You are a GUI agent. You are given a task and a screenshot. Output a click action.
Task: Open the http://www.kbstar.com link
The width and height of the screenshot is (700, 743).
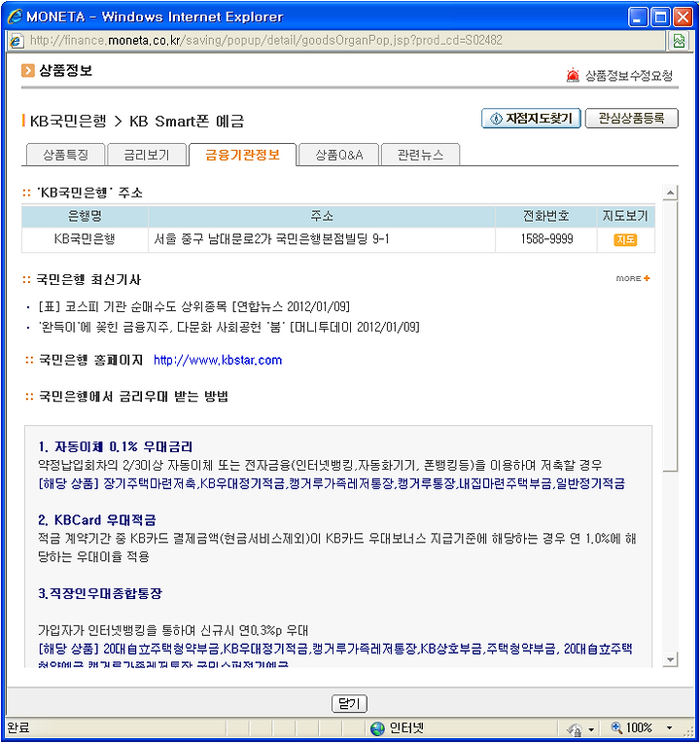click(x=218, y=360)
